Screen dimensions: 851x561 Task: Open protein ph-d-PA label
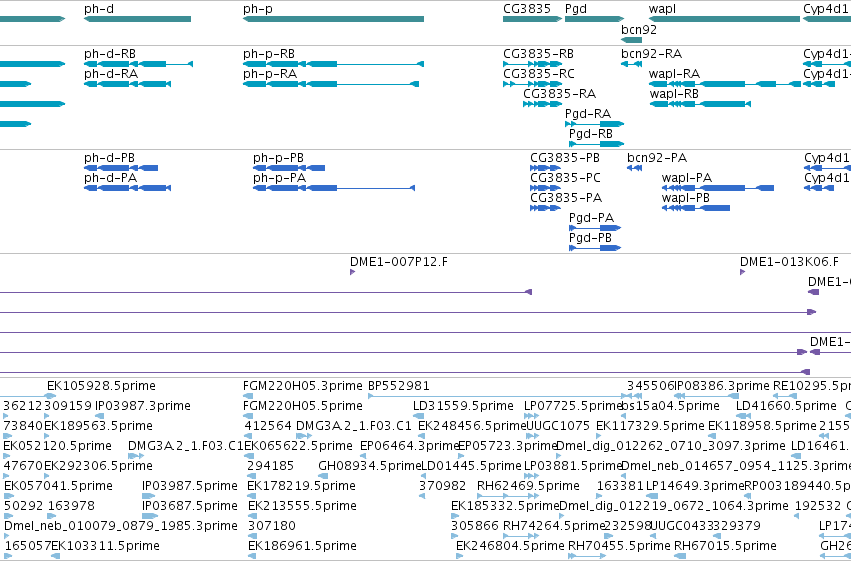110,178
